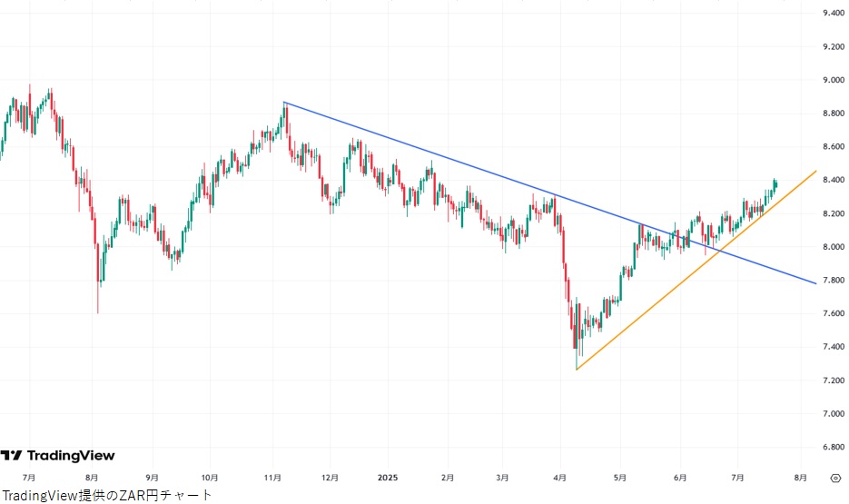849x504 pixels.
Task: Click the TradingView logo
Action: (57, 455)
